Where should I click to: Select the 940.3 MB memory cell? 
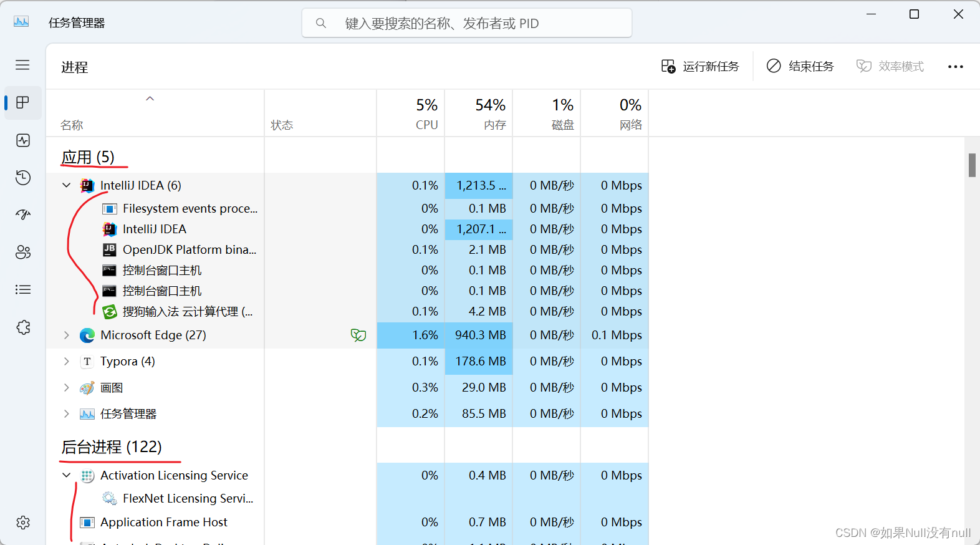479,335
